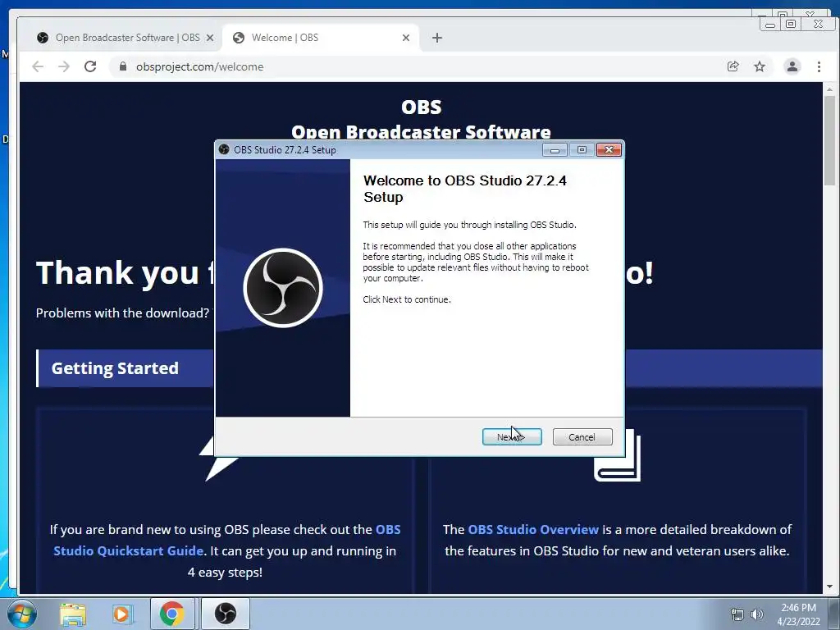Click the obsproject.com/welcome address bar
Screen dimensions: 840x630
(418, 66)
